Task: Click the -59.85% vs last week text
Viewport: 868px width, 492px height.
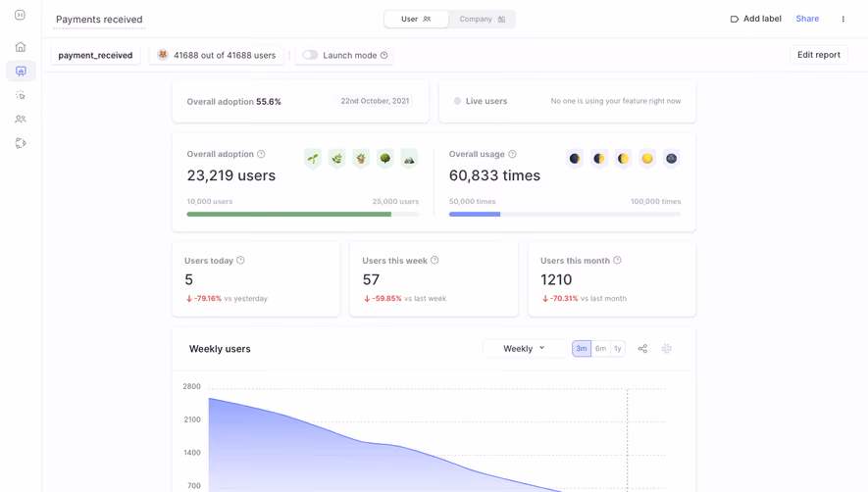Action: click(x=405, y=299)
